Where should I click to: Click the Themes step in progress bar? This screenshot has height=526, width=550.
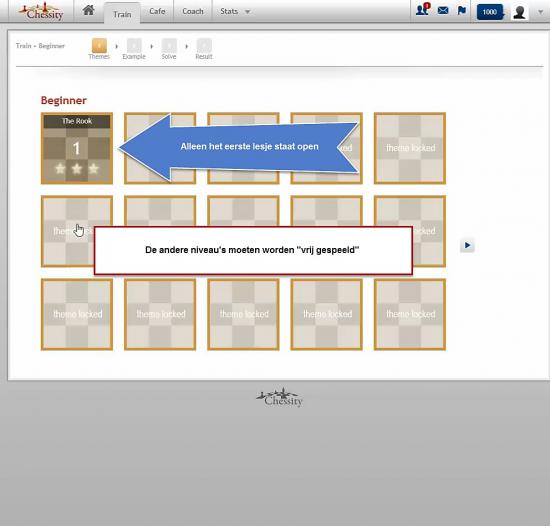[99, 49]
